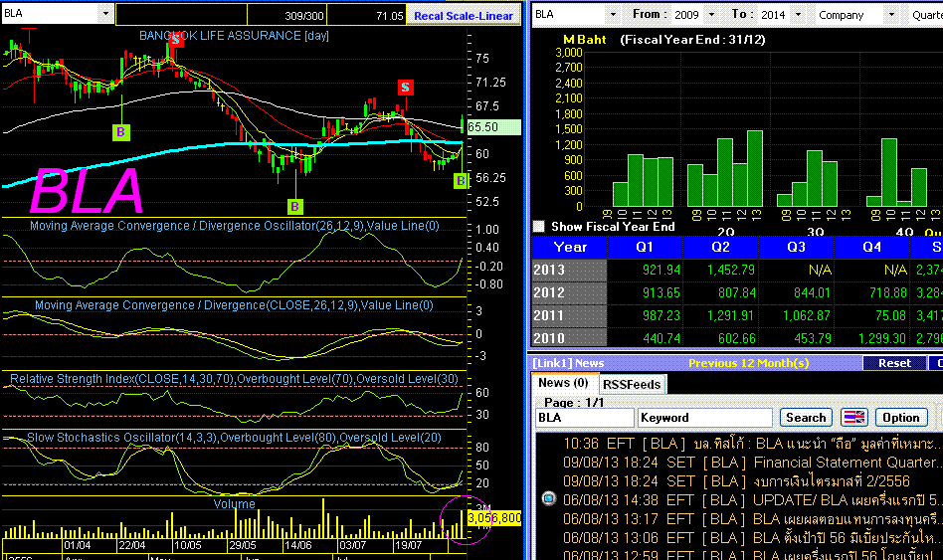Open the Company type dropdown

pos(891,15)
